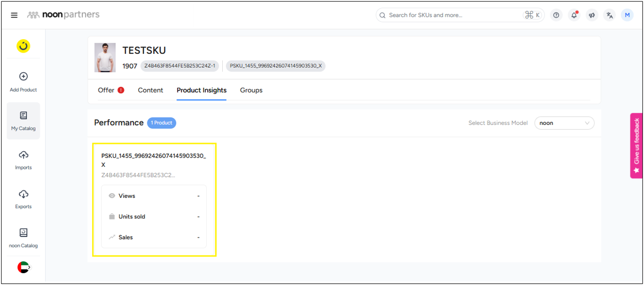Open the language translate icon
This screenshot has height=285, width=644.
[609, 15]
